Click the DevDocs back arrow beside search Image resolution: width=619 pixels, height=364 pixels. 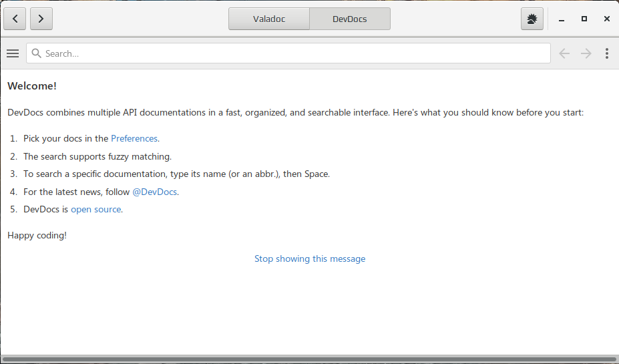coord(564,53)
